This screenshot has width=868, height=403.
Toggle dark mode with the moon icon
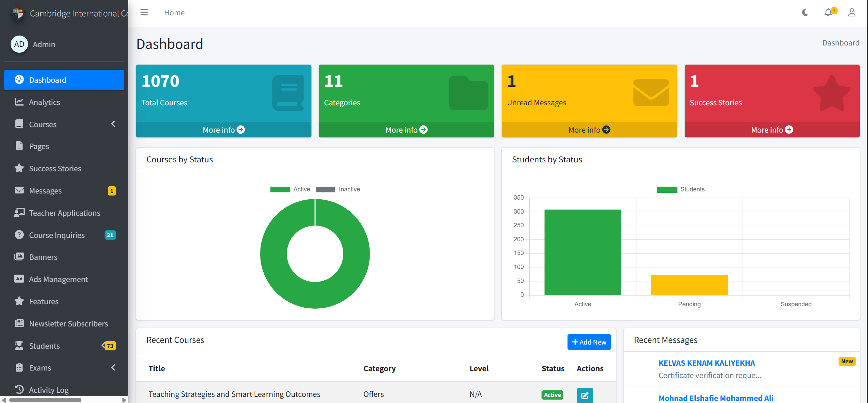coord(805,13)
